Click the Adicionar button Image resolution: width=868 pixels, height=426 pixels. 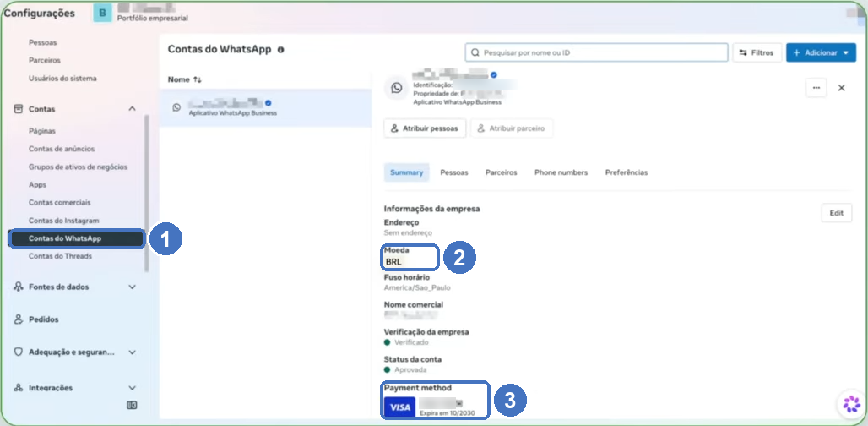point(821,52)
